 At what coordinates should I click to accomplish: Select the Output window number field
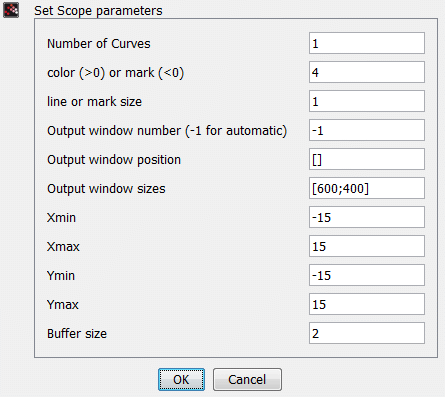click(x=367, y=130)
